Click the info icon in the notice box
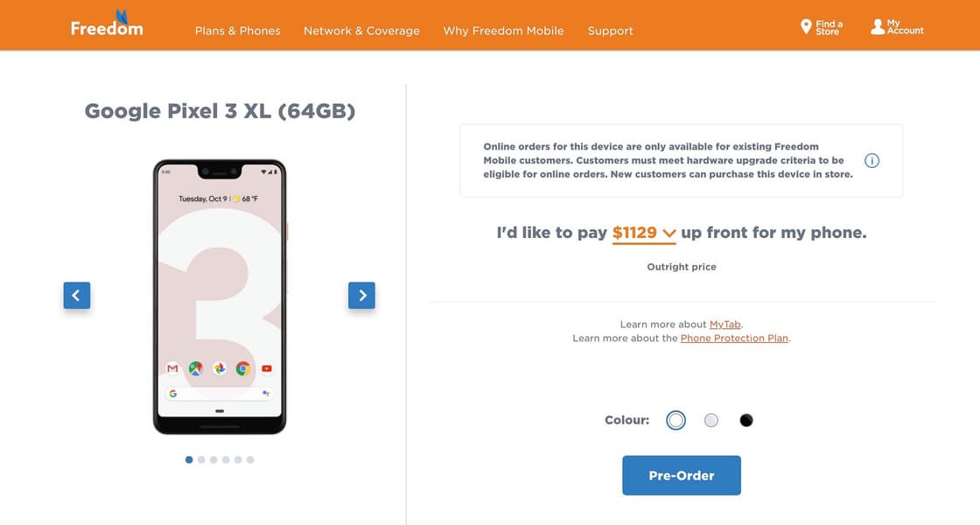 871,160
